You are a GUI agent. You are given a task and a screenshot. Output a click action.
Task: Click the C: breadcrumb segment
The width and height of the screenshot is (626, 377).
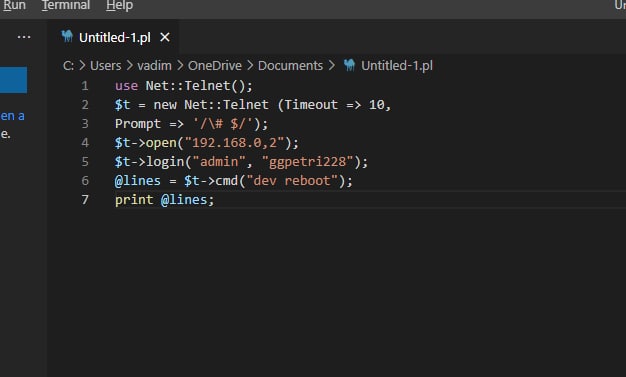(68, 65)
